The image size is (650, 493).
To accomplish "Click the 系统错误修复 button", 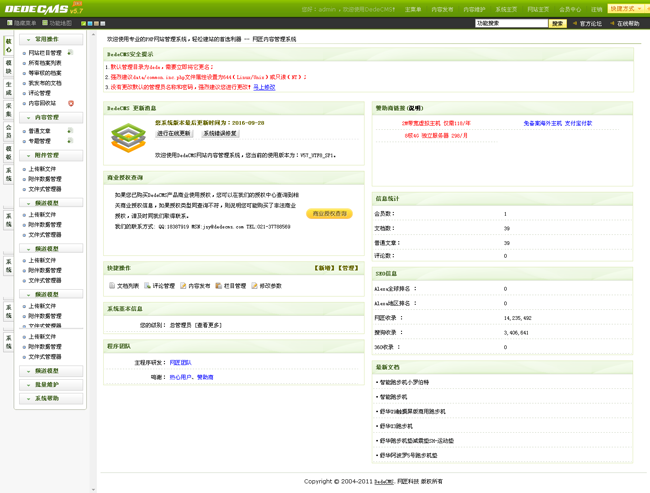I will pos(220,134).
